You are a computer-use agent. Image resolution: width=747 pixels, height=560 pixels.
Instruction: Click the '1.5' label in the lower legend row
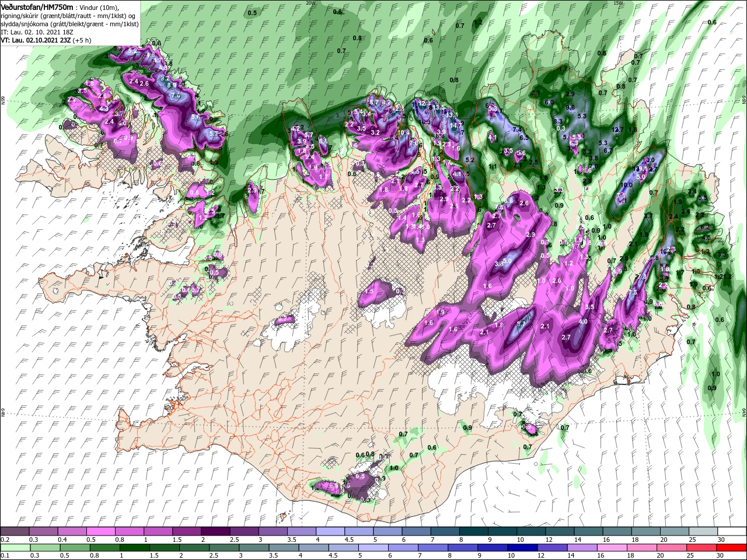(x=154, y=555)
